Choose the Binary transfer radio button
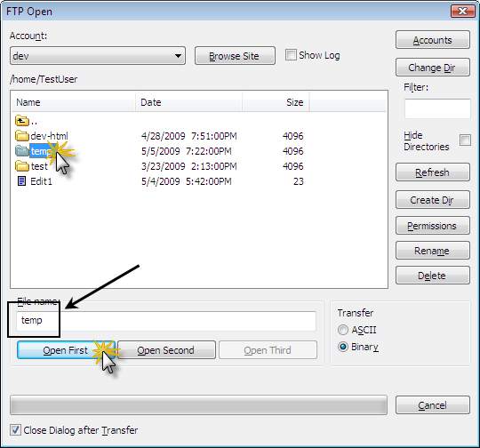This screenshot has width=480, height=448. [343, 347]
